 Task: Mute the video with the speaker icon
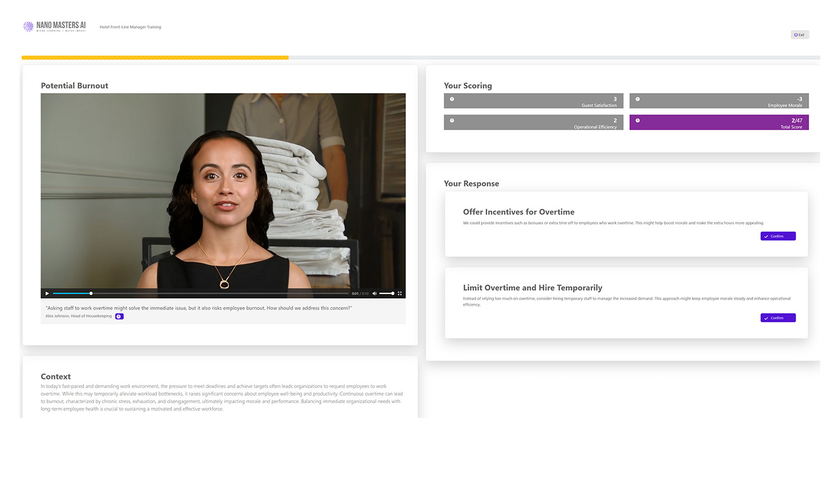coord(375,293)
